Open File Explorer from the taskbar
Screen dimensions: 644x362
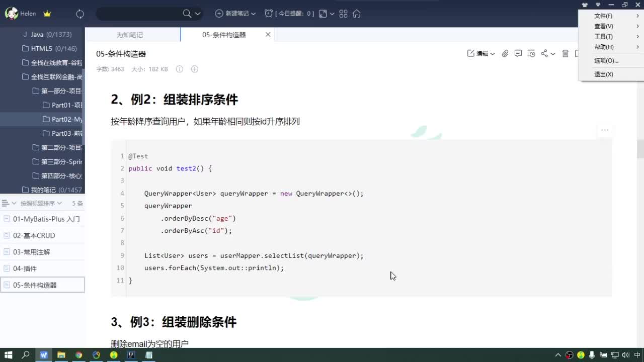click(61, 355)
